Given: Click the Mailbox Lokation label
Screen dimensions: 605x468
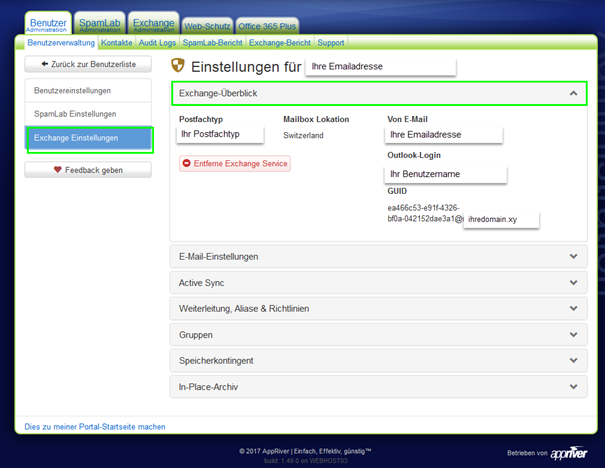Looking at the screenshot, I should pyautogui.click(x=316, y=119).
